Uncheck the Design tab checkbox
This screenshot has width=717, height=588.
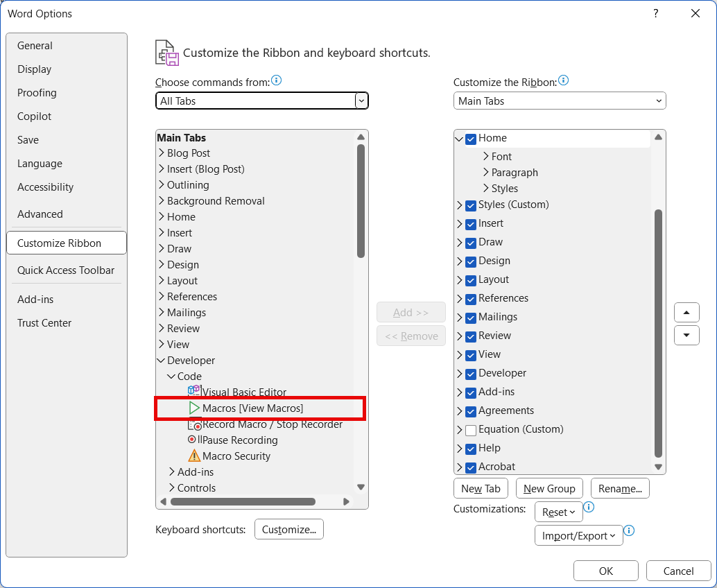coord(471,262)
